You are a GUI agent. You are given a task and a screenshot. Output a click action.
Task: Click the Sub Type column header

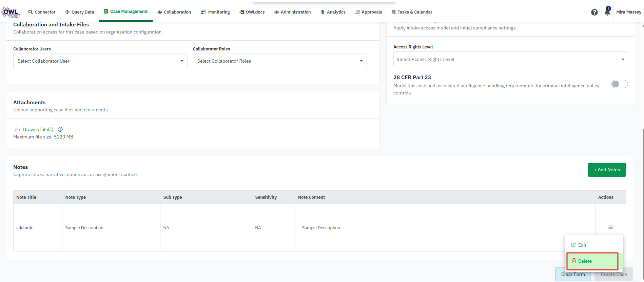[206, 197]
